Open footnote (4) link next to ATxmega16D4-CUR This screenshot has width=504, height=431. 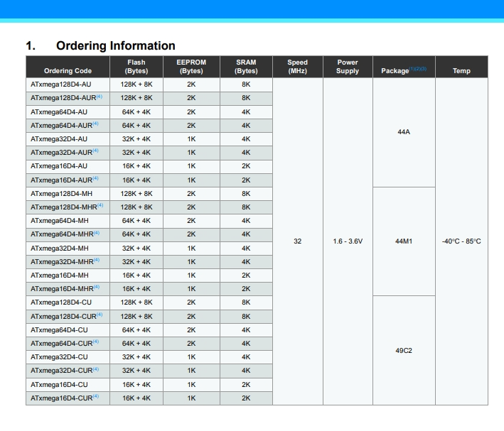tap(96, 396)
